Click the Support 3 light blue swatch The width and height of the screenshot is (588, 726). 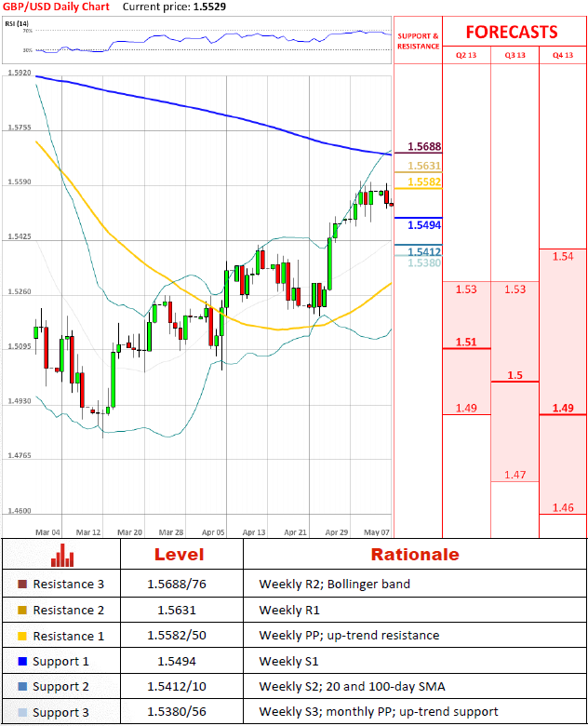pos(22,712)
